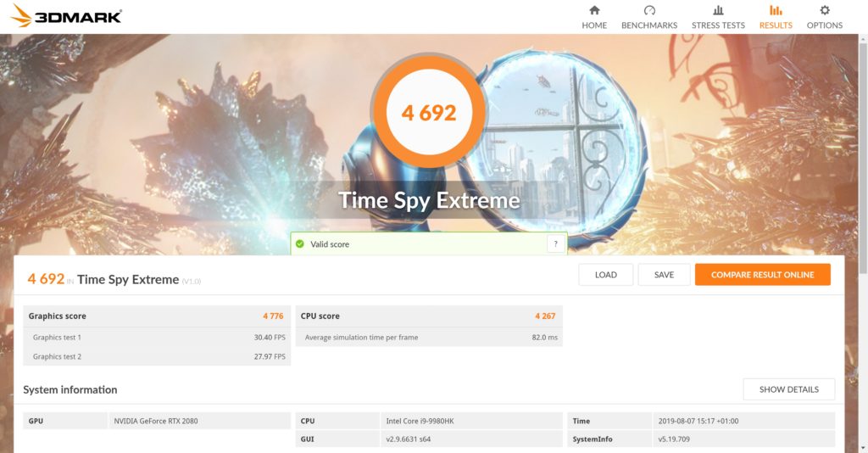
Task: Select the Graphics score header row
Action: (157, 316)
